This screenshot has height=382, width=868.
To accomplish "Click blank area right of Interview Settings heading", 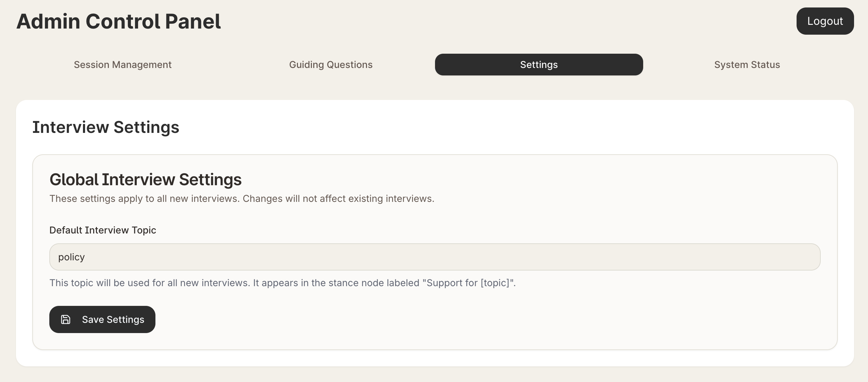I will (476, 127).
